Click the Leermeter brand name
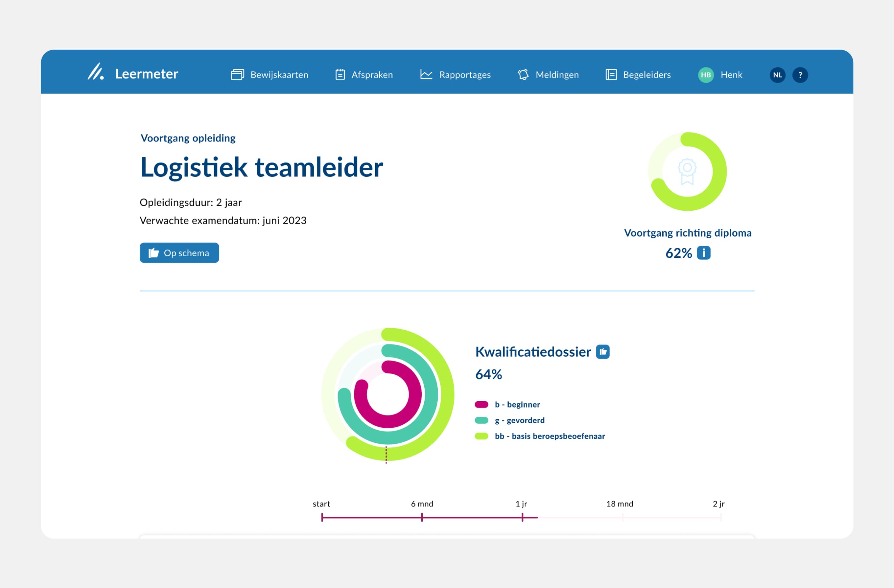The height and width of the screenshot is (588, 894). click(147, 74)
